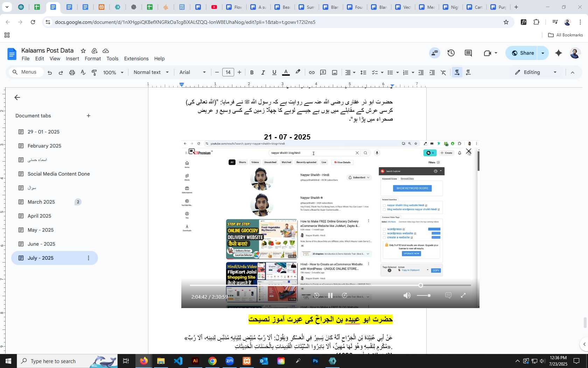Open the zoom level dropdown
Viewport: 588px width, 368px height.
[x=113, y=73]
